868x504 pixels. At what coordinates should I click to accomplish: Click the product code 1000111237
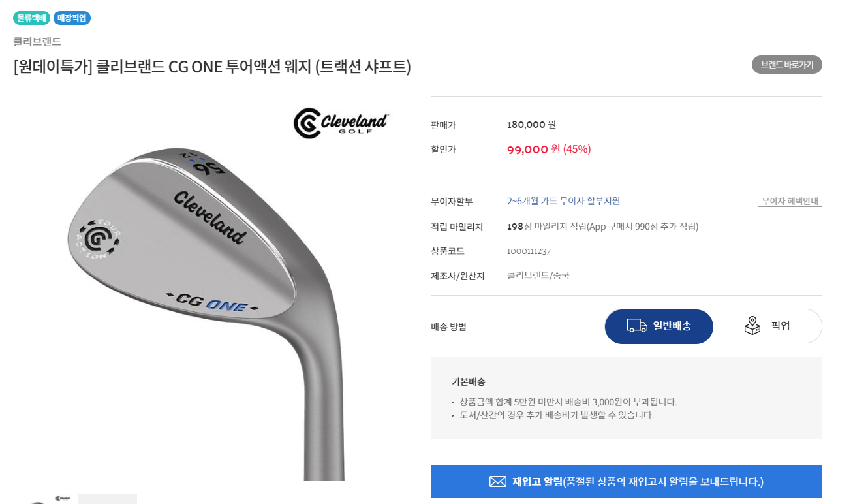(x=529, y=251)
